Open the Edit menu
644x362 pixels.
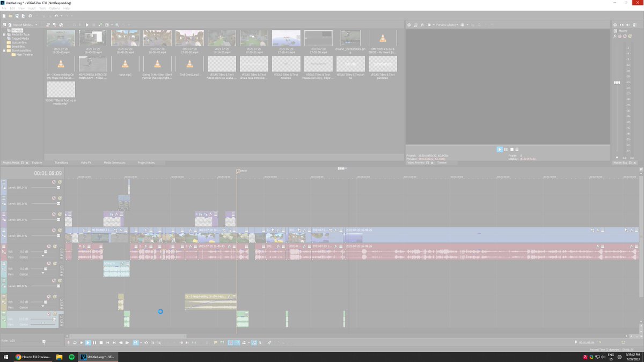[12, 9]
